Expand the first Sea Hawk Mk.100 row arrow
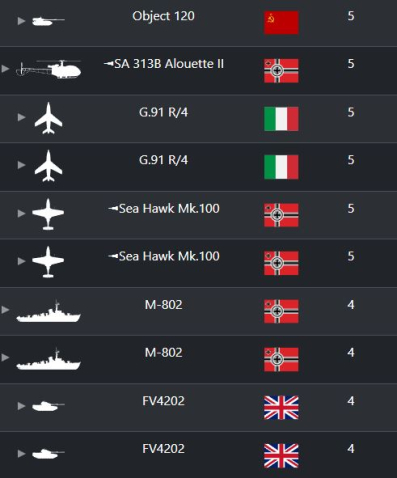 point(21,213)
